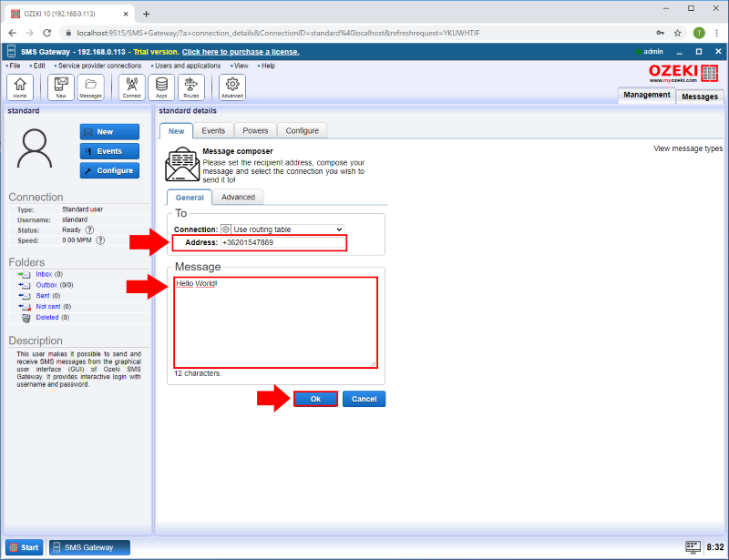729x560 pixels.
Task: Open the Service provider connections menu
Action: (98, 66)
